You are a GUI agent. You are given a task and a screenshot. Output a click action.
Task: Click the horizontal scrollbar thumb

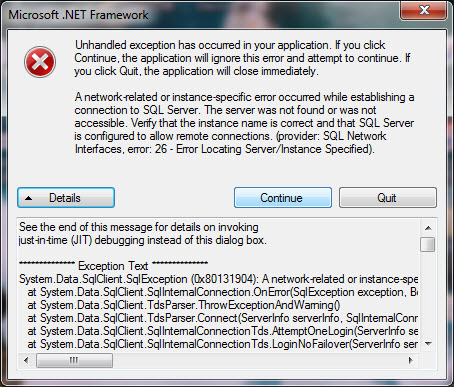[x=74, y=361]
